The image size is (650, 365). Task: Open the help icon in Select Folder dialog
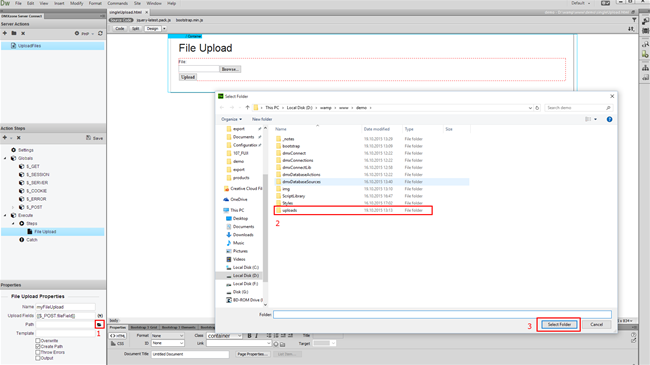coord(609,119)
